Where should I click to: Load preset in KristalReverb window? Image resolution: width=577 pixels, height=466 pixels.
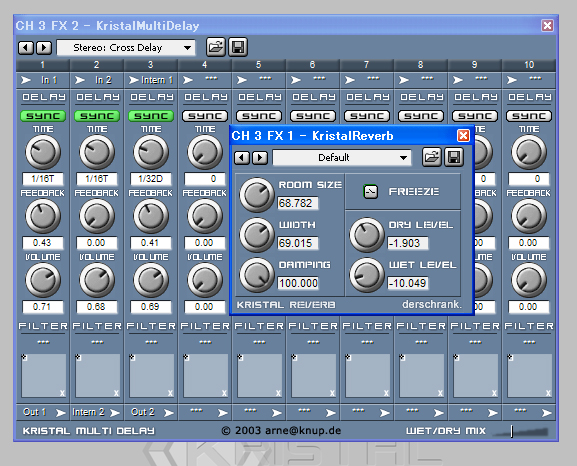pyautogui.click(x=431, y=158)
